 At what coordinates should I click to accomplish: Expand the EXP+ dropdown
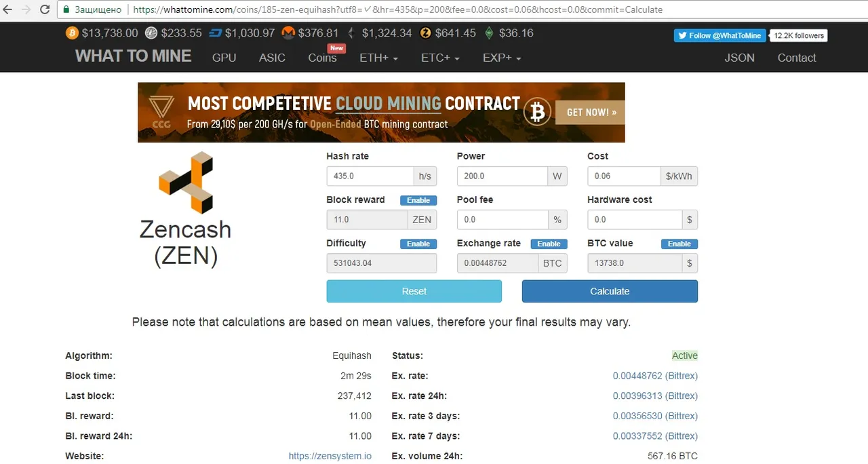pos(502,58)
